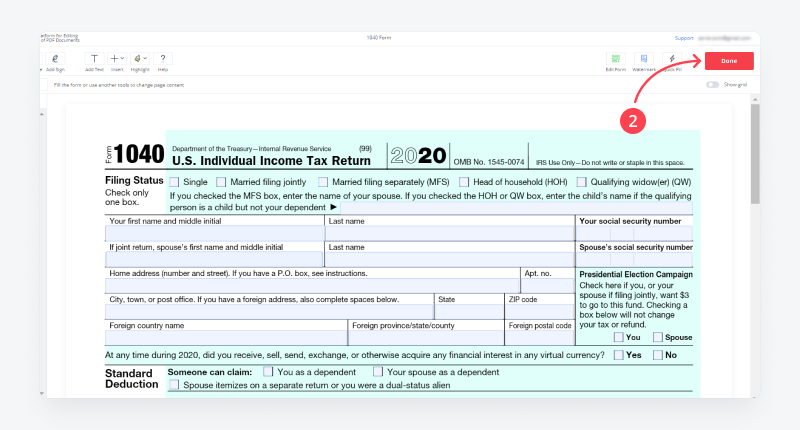Check Your spouse as a dependent box

(x=378, y=372)
